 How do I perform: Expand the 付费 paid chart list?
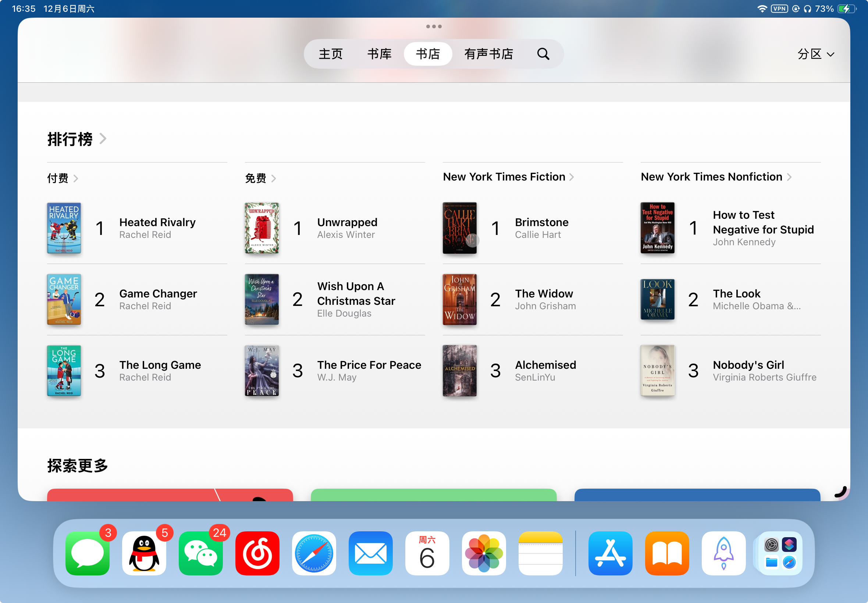point(63,178)
